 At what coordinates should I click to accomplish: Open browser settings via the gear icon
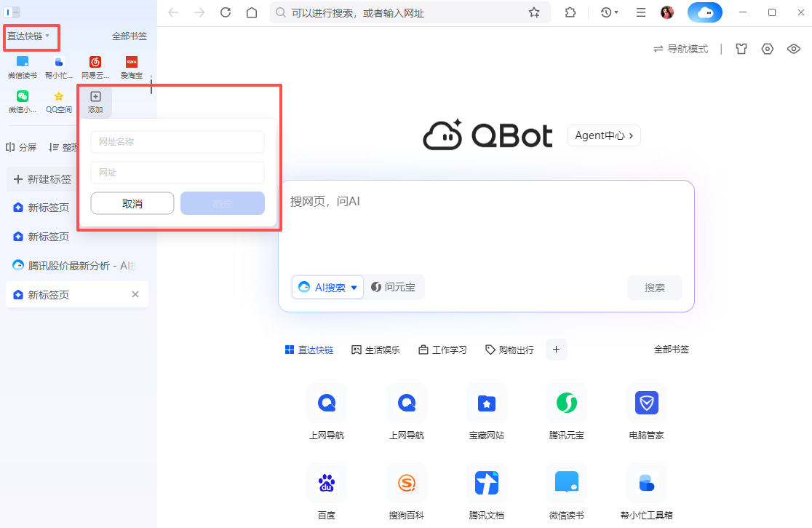tap(767, 48)
